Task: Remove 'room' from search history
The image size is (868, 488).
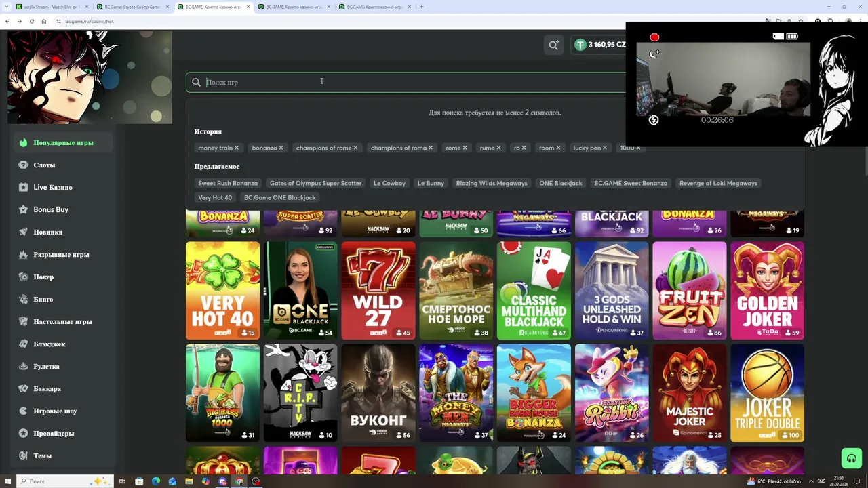Action: (558, 148)
